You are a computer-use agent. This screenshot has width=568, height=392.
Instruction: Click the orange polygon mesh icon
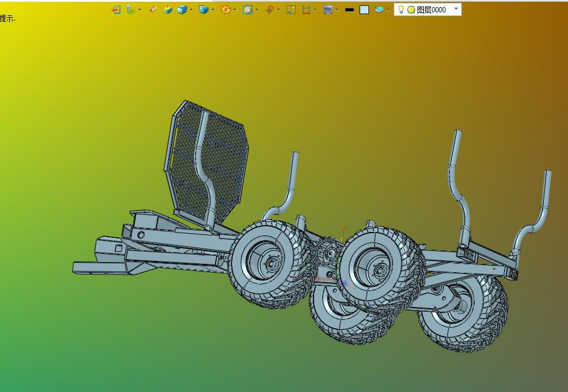pos(225,9)
